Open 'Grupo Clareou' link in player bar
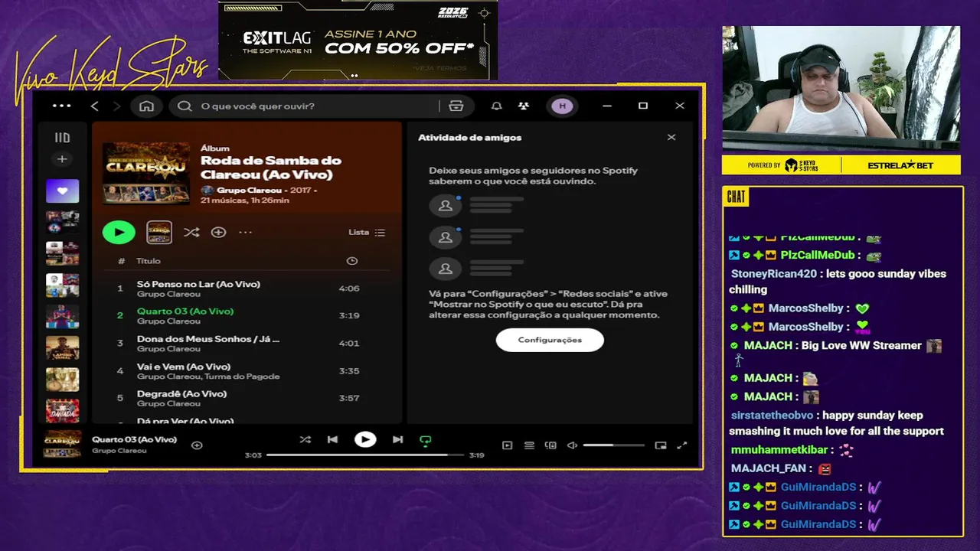 (119, 451)
